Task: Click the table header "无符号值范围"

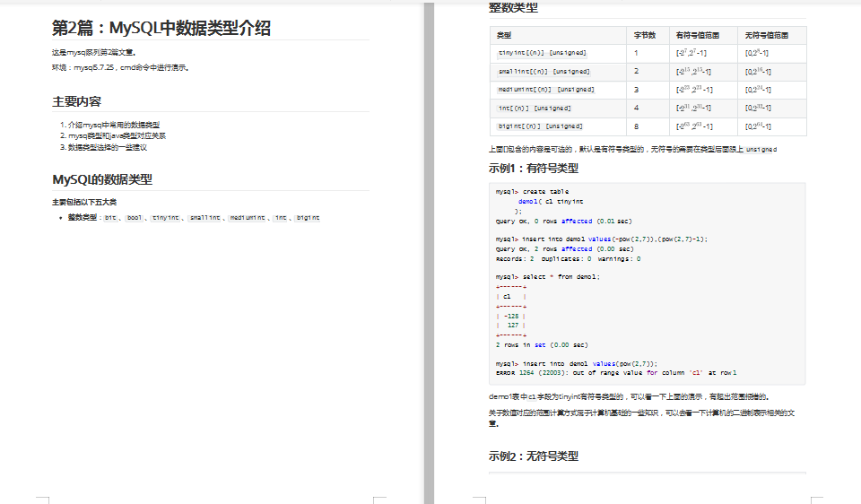Action: click(x=767, y=35)
